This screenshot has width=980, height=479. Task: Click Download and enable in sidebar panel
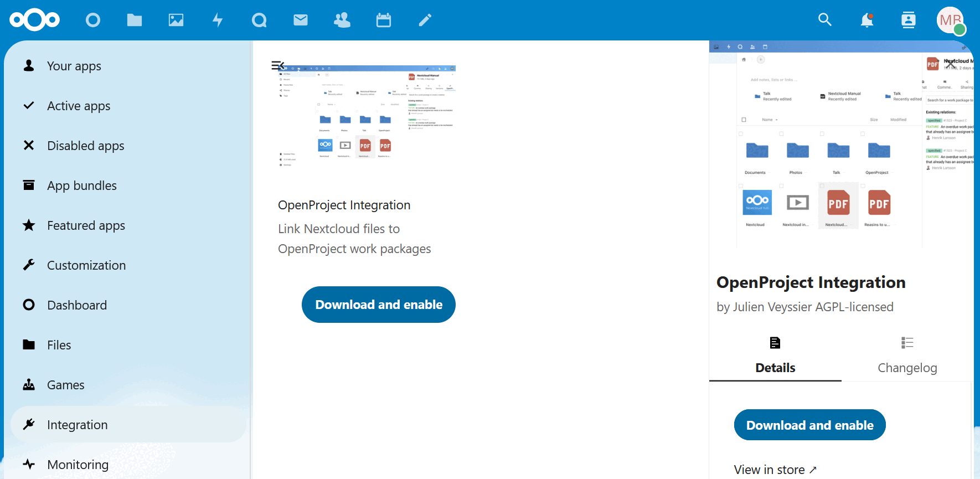click(809, 425)
